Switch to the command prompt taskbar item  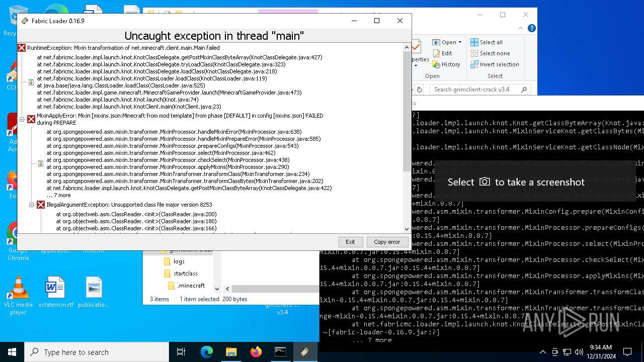pyautogui.click(x=280, y=352)
